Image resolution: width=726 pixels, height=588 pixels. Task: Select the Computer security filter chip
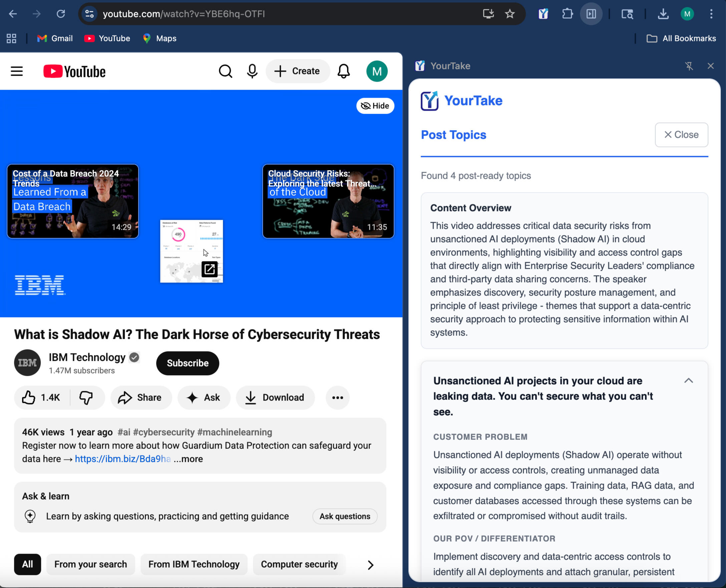point(299,564)
